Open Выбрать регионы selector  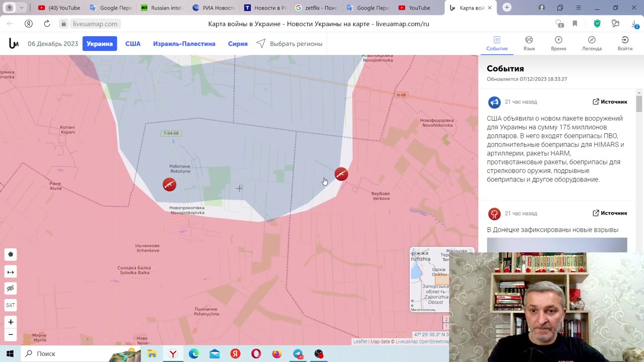[x=290, y=44]
